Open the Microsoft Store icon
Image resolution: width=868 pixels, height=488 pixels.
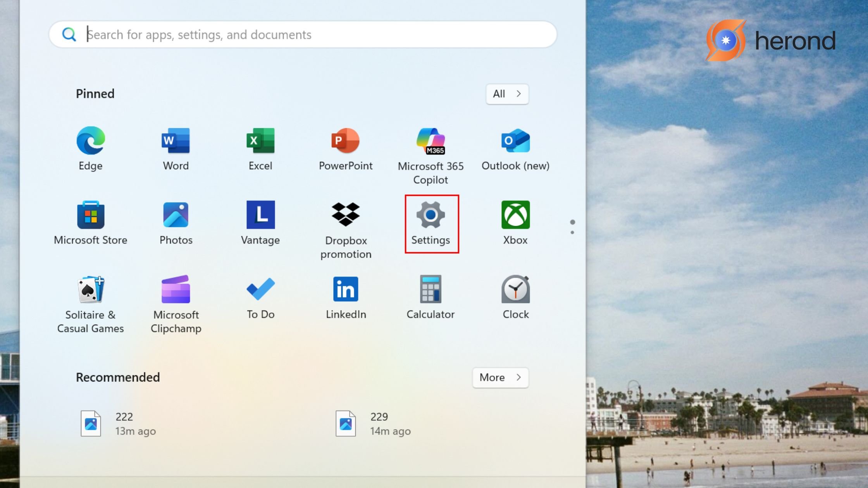(x=91, y=215)
